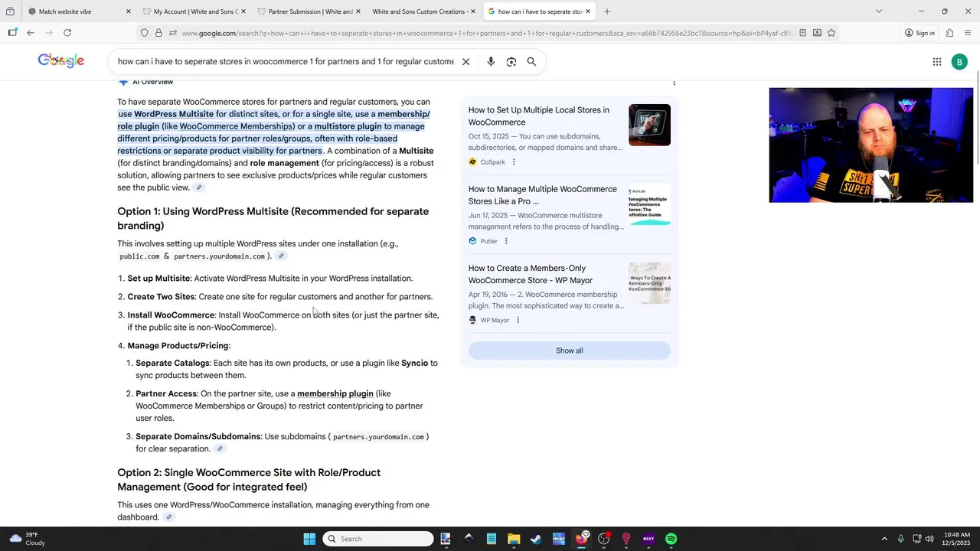Open source link icon after partners.yourdomain.com
This screenshot has width=980, height=551.
(281, 256)
